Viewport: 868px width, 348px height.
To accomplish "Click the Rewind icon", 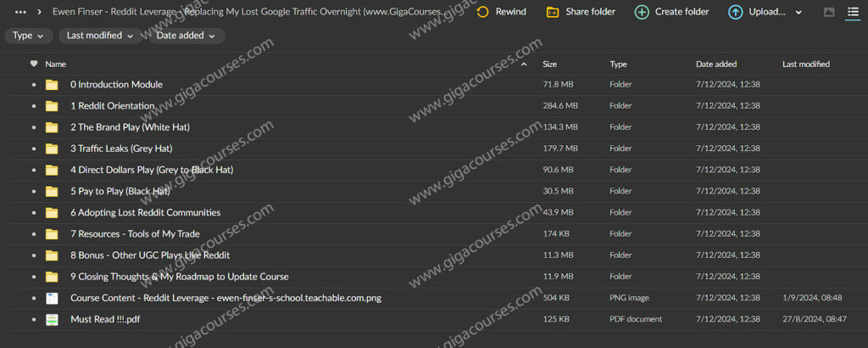I will 482,12.
